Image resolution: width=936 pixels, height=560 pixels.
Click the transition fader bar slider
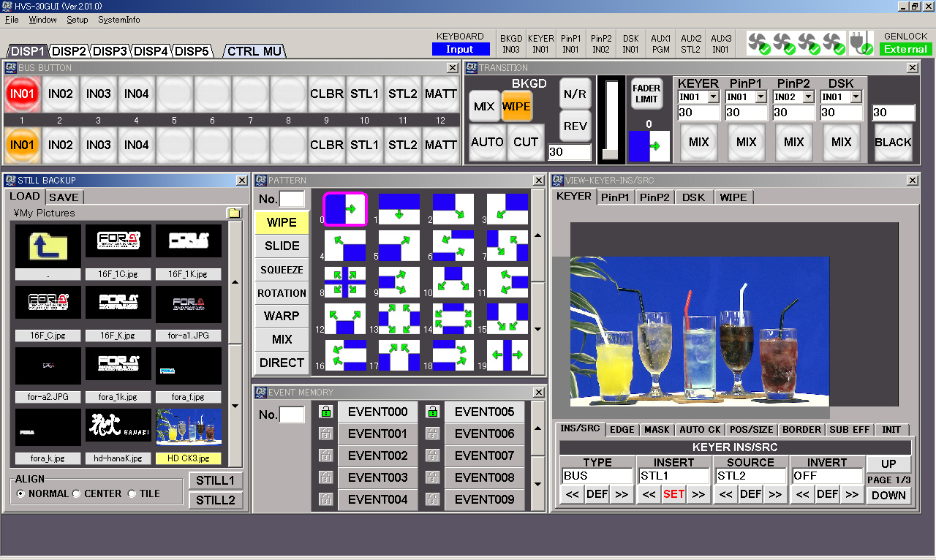[609, 154]
